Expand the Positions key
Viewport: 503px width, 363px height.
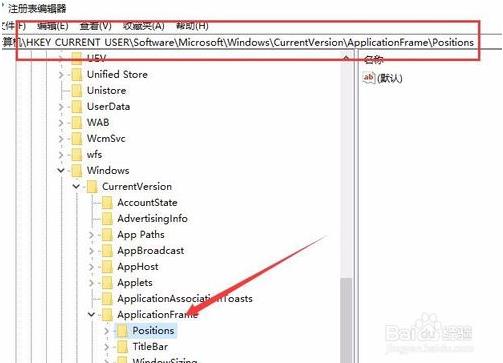tap(107, 331)
